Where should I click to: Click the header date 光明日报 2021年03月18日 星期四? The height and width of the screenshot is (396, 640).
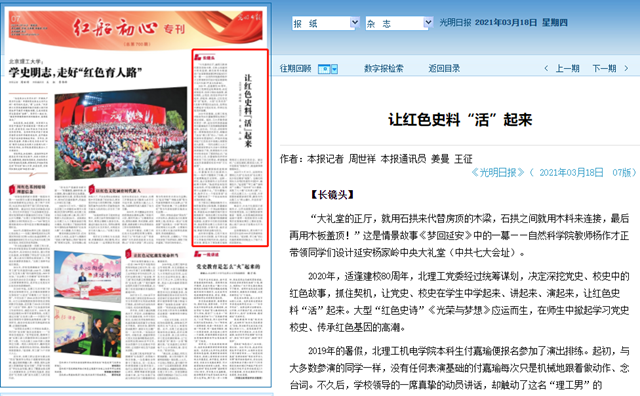click(x=503, y=22)
